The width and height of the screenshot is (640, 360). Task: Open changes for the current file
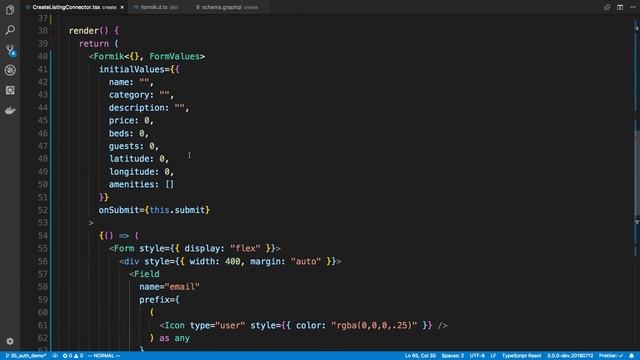pyautogui.click(x=607, y=7)
